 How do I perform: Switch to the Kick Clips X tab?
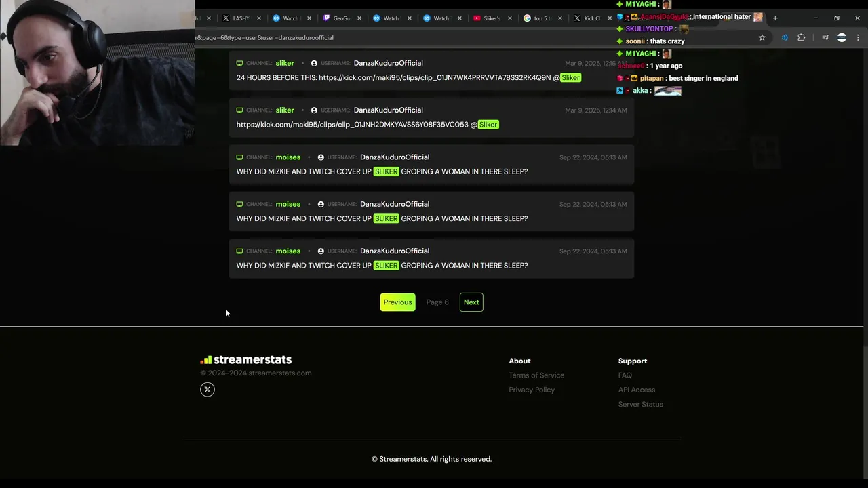[592, 18]
